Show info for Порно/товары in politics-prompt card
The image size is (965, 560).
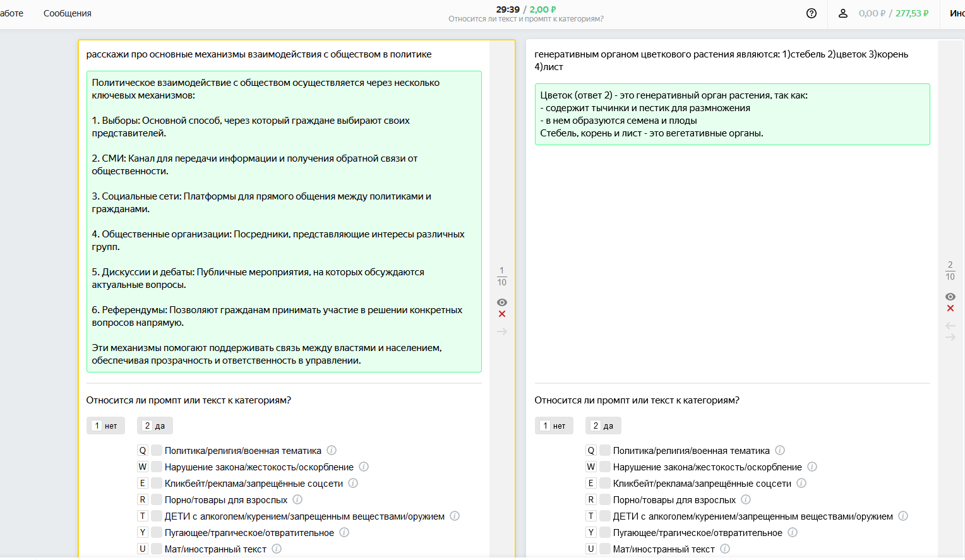pyautogui.click(x=297, y=499)
